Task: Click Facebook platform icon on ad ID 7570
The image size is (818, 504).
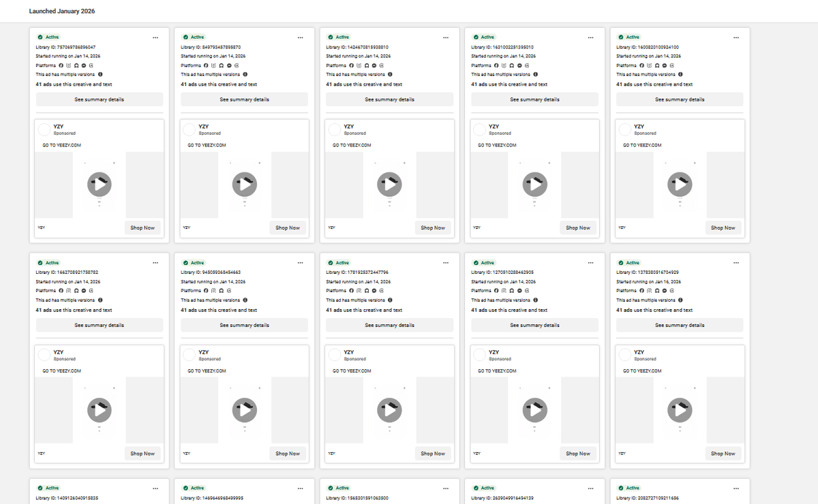Action: [61, 65]
